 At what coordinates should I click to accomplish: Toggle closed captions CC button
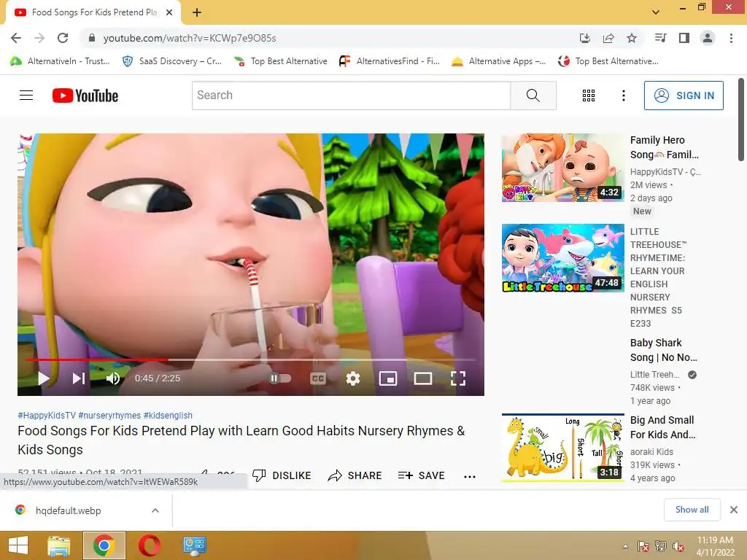318,378
